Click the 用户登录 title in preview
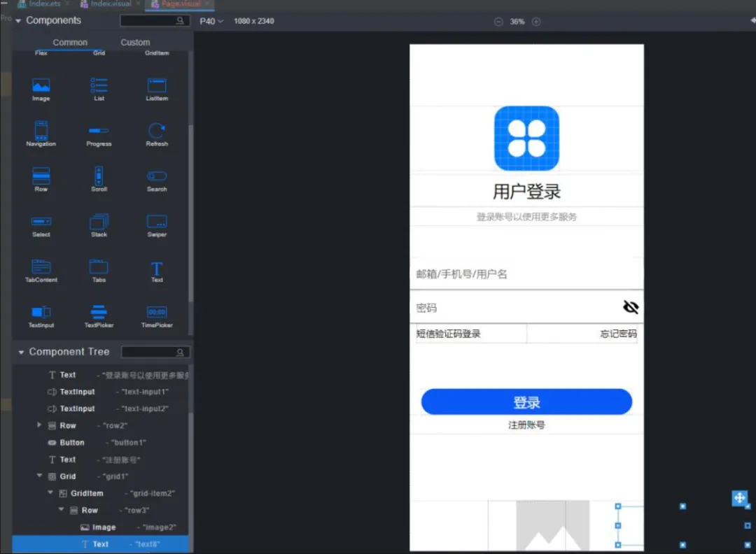756x554 pixels. click(x=526, y=192)
